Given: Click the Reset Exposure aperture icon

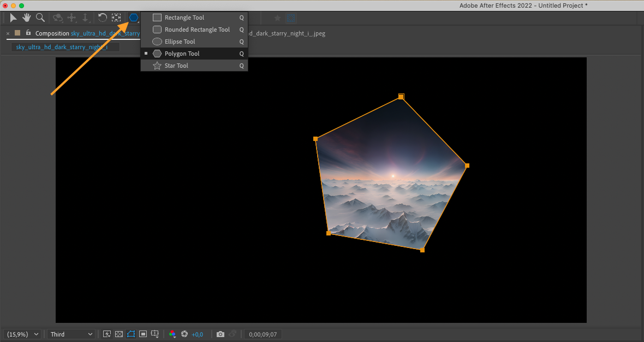Looking at the screenshot, I should [x=184, y=334].
